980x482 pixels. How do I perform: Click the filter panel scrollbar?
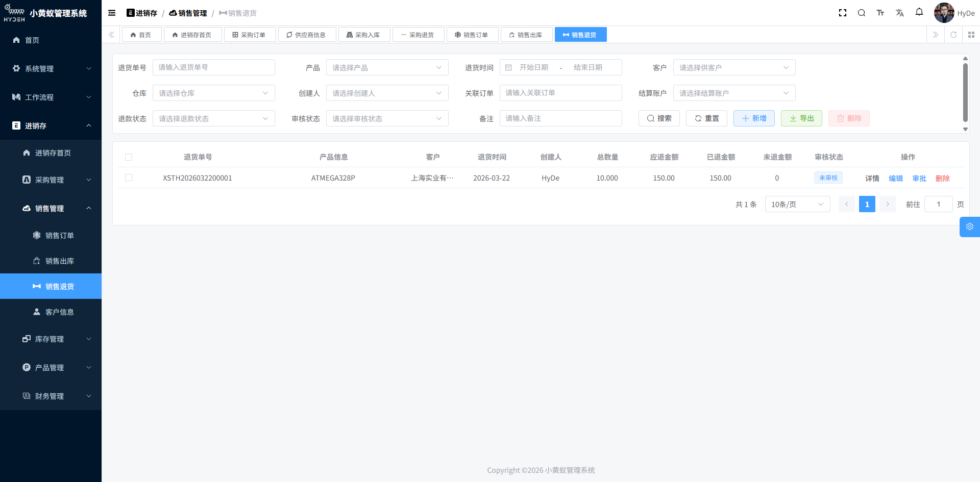point(965,93)
